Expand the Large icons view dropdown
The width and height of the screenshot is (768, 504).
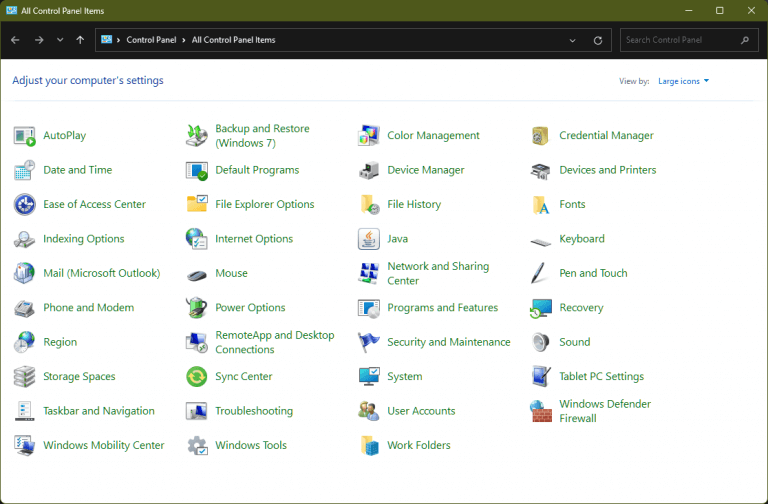point(683,81)
